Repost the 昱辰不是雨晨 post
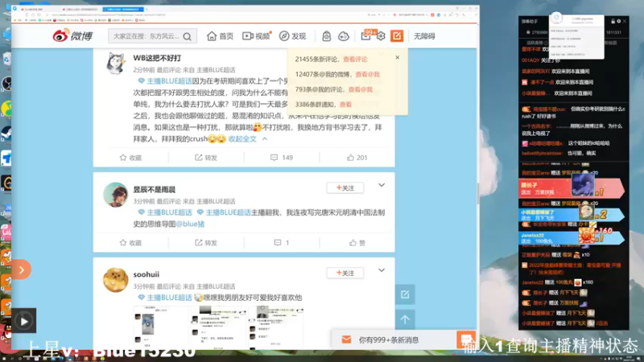 (206, 243)
